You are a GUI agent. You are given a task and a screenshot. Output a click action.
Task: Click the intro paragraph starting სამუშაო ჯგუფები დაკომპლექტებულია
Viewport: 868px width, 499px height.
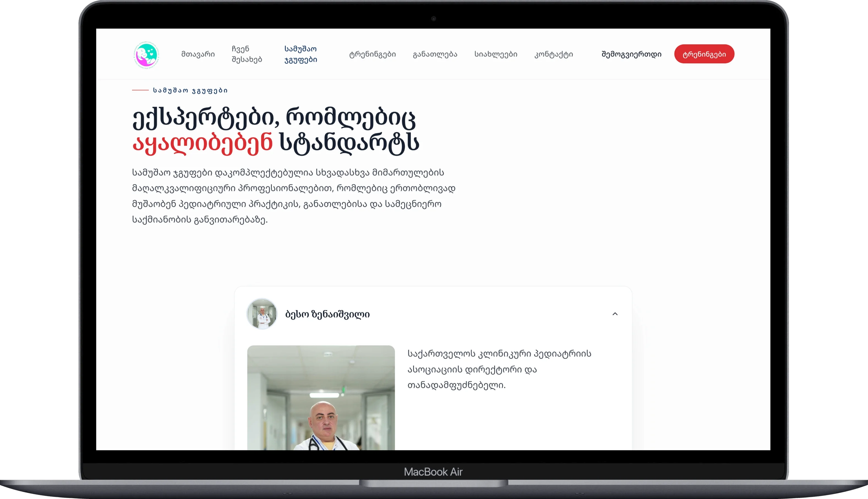[x=294, y=196]
